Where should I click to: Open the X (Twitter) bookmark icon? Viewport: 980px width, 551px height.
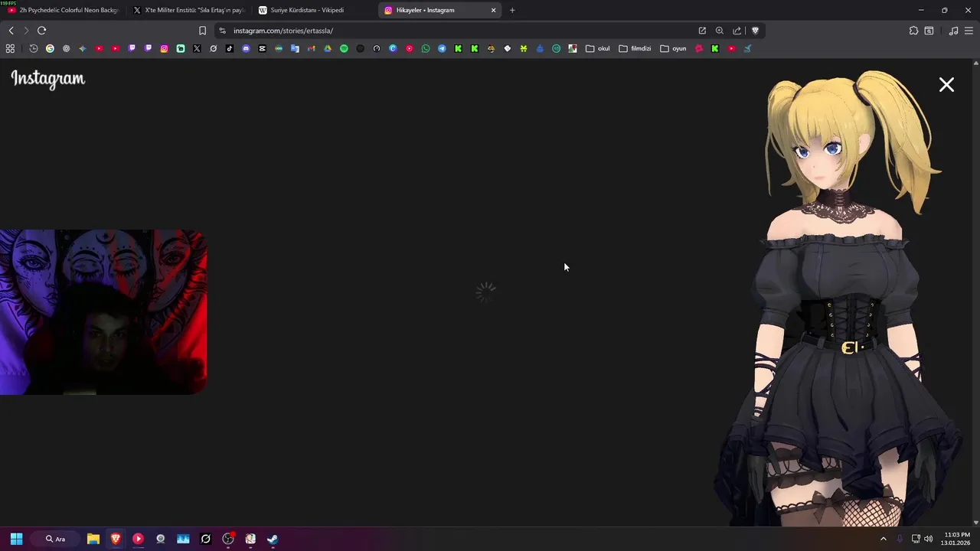click(197, 48)
